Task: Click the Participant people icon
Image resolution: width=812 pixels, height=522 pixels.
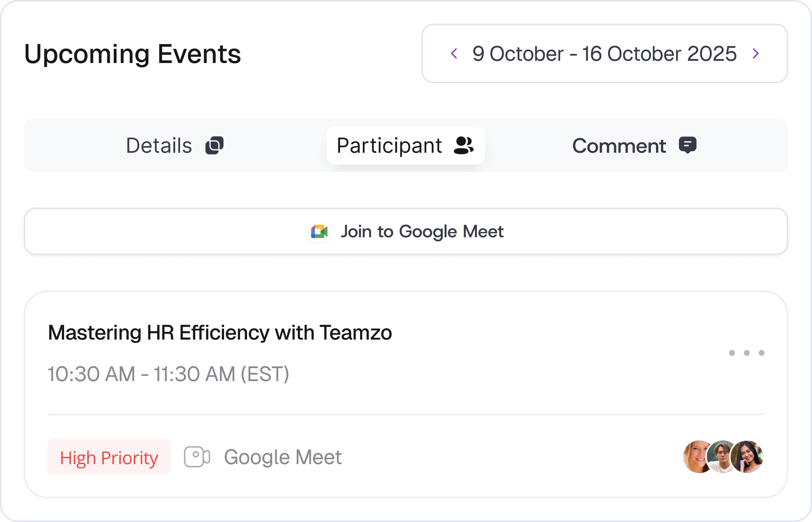Action: point(464,145)
